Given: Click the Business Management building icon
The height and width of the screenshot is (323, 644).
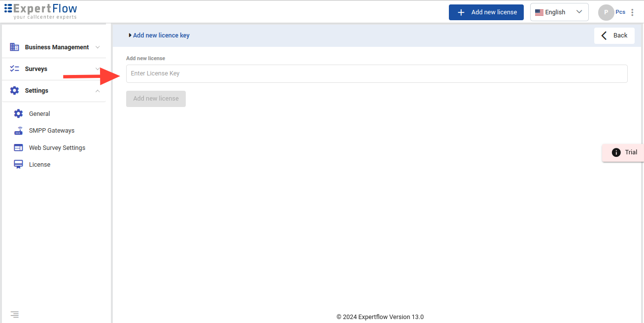Looking at the screenshot, I should (x=15, y=47).
